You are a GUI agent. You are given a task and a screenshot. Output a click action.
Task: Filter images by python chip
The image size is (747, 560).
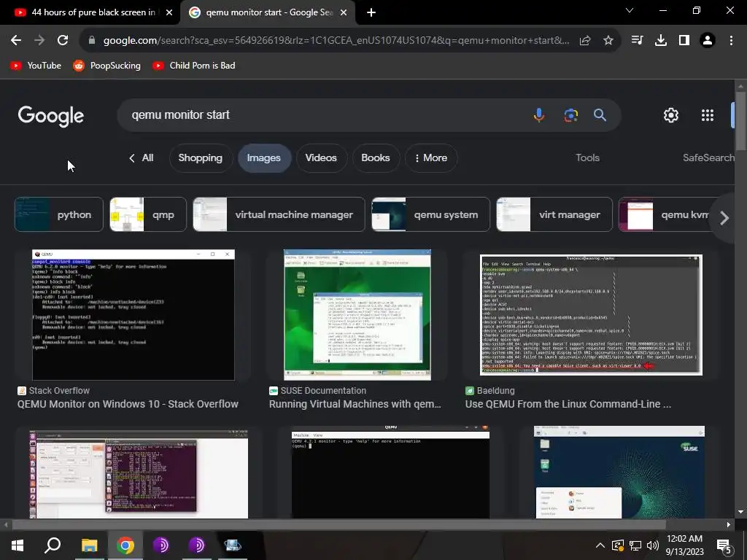coord(59,215)
